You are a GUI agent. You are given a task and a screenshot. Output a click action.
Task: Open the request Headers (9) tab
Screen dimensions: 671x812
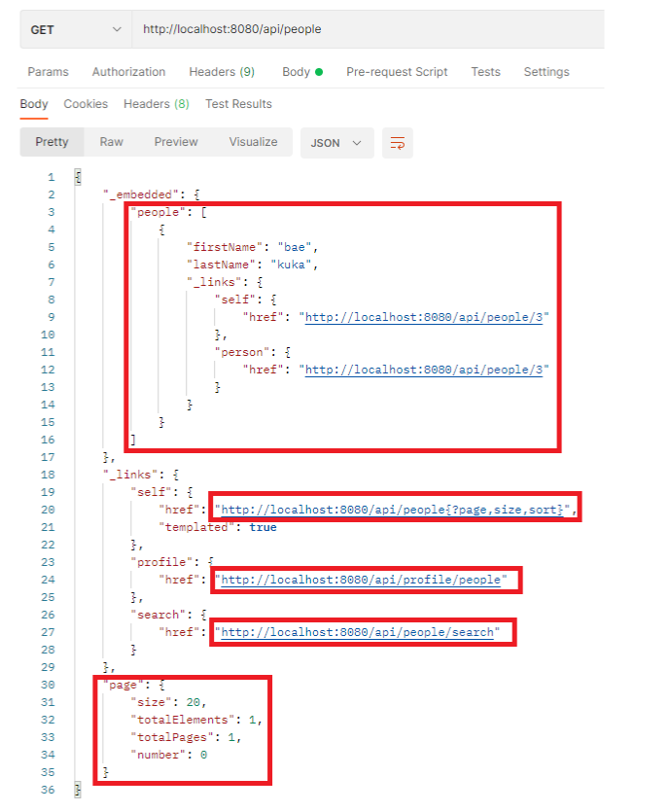(222, 72)
